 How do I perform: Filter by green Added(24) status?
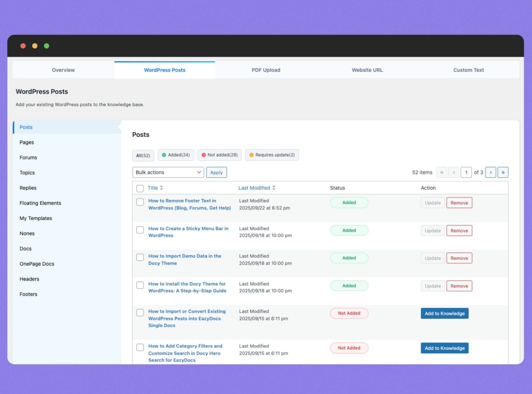176,155
